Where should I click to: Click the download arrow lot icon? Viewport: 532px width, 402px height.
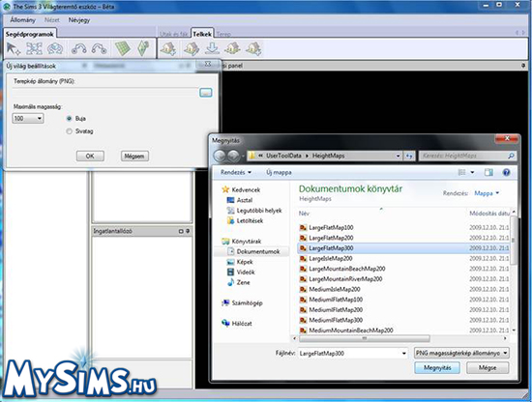[212, 49]
